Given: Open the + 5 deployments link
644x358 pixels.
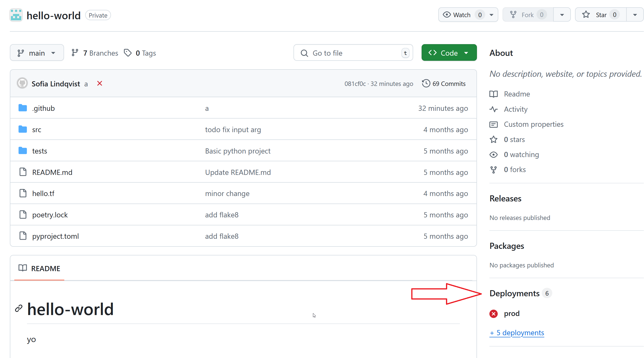Looking at the screenshot, I should click(x=517, y=333).
